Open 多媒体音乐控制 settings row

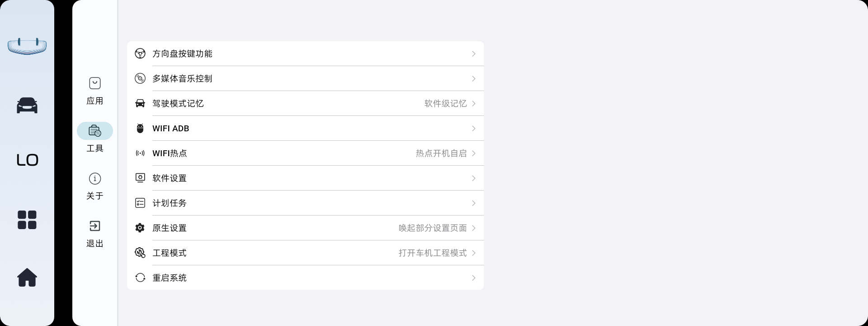coord(305,78)
